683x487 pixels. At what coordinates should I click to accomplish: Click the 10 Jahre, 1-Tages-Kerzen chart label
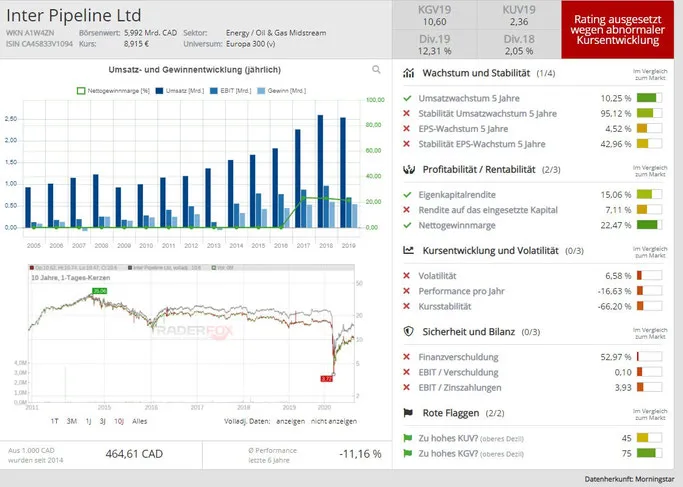(x=71, y=277)
